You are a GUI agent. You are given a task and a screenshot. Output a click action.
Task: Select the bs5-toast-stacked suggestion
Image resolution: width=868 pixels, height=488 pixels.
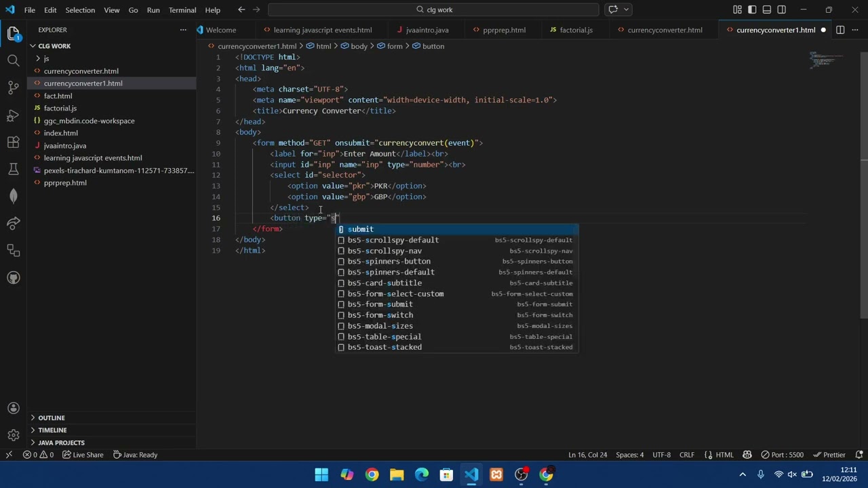(x=457, y=347)
